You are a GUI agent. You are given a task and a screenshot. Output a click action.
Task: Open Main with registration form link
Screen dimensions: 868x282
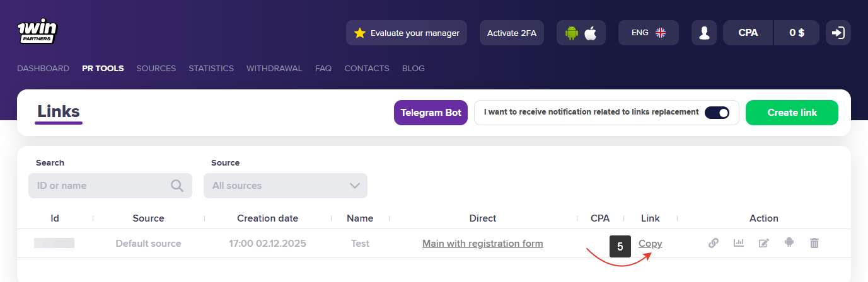(482, 244)
